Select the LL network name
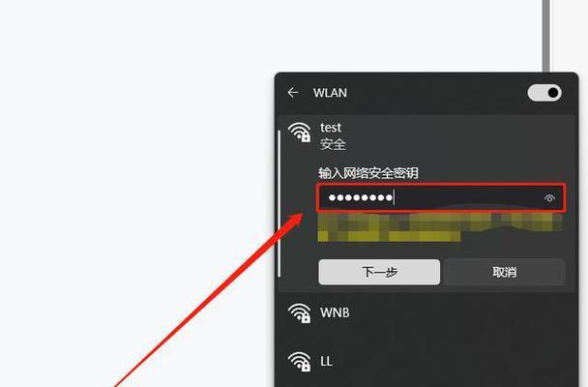588x387 pixels. (x=326, y=362)
